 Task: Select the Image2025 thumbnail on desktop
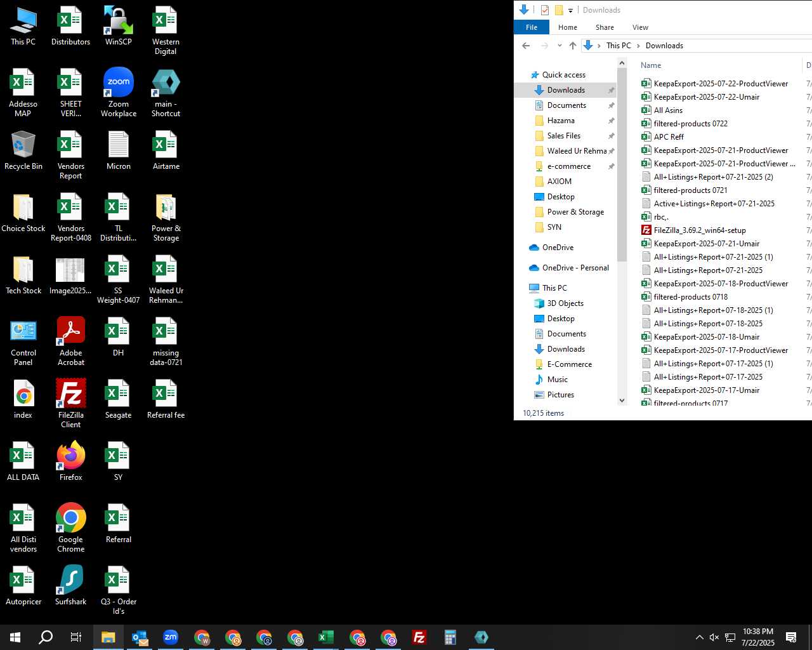70,275
